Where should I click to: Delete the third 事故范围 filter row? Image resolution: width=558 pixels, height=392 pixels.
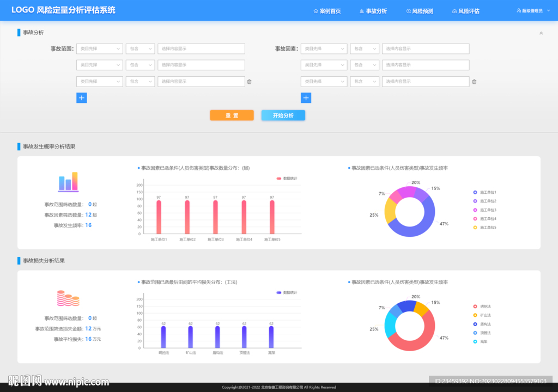click(x=250, y=82)
